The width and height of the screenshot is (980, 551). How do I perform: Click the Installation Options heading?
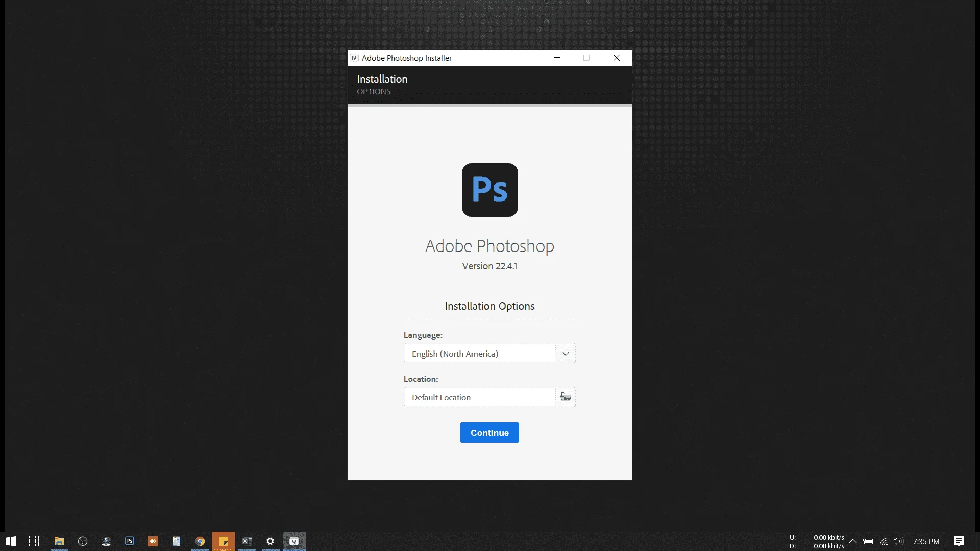(489, 306)
